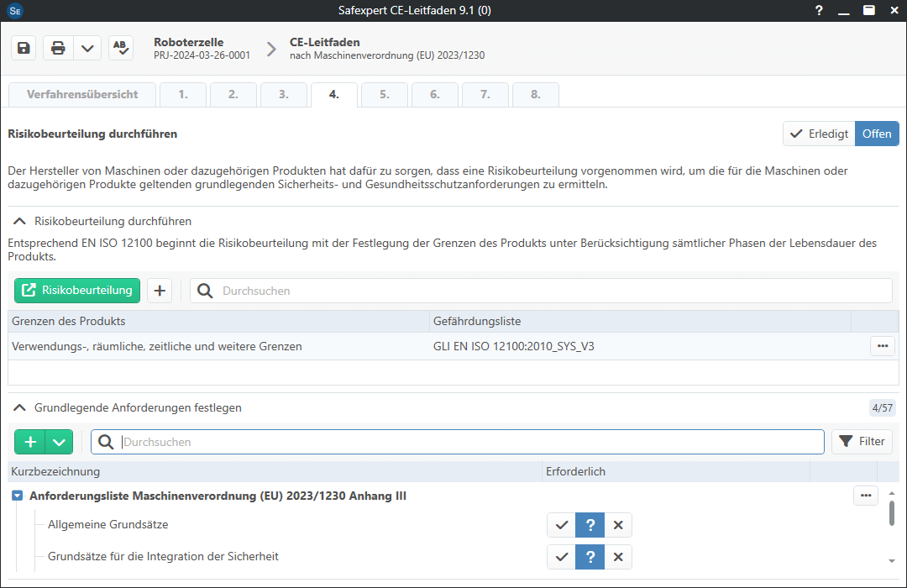Launch the Risikobeurteilung green button
This screenshot has height=588, width=907.
coord(76,290)
